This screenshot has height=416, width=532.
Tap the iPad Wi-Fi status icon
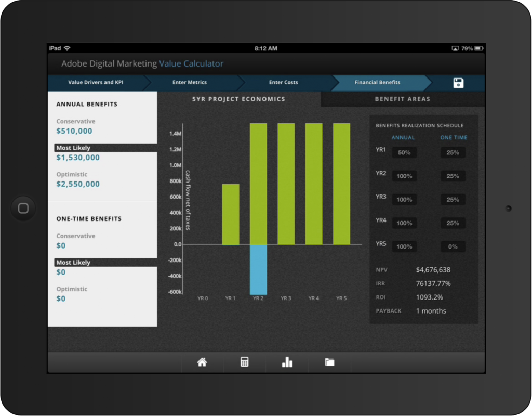tap(67, 48)
